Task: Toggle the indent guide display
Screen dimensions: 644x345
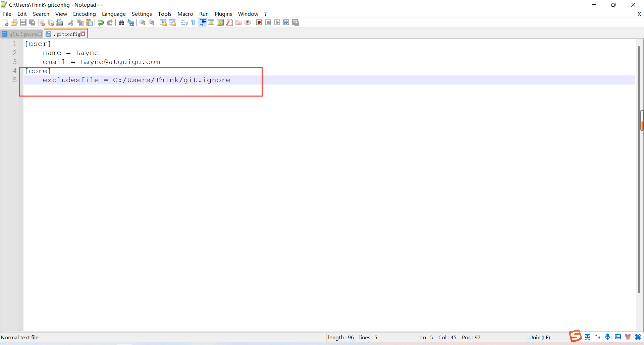Action: [202, 22]
